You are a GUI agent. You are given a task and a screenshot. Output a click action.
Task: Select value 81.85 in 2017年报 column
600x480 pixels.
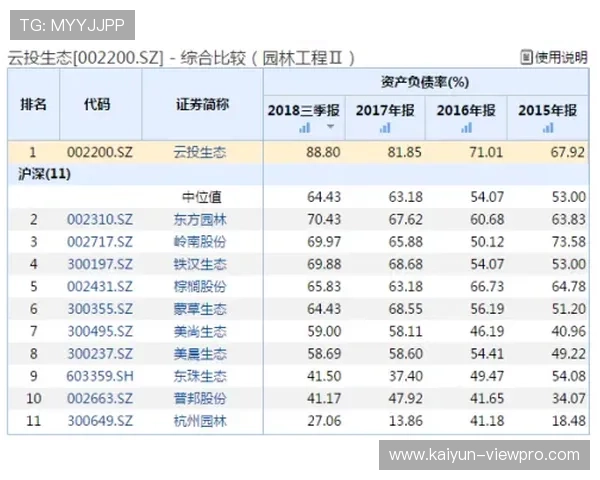click(x=404, y=152)
